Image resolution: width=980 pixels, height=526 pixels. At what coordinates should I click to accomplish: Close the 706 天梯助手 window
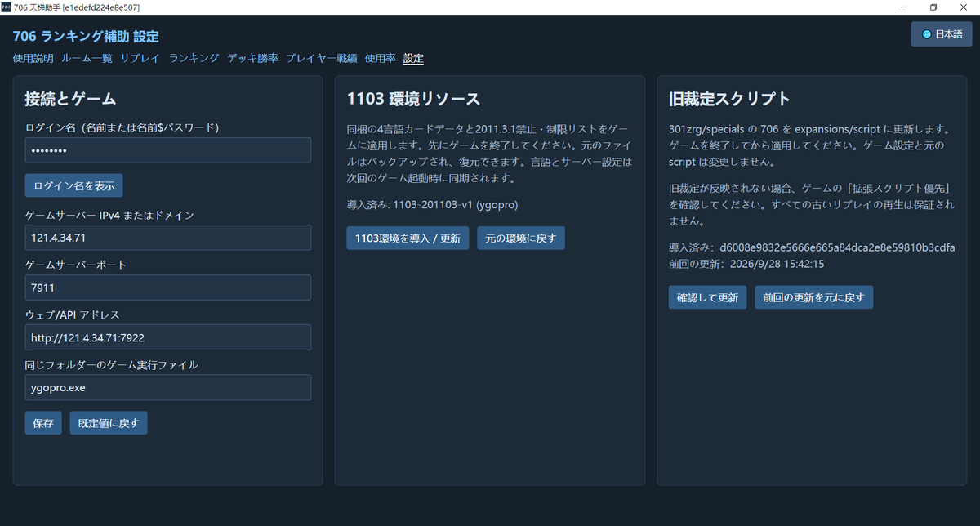[x=965, y=7]
